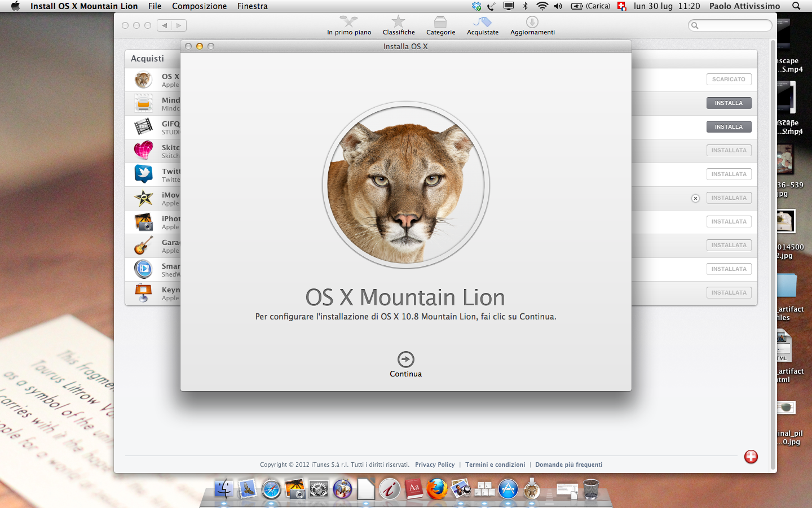Open System Preferences gear from the Dock

coord(319,489)
